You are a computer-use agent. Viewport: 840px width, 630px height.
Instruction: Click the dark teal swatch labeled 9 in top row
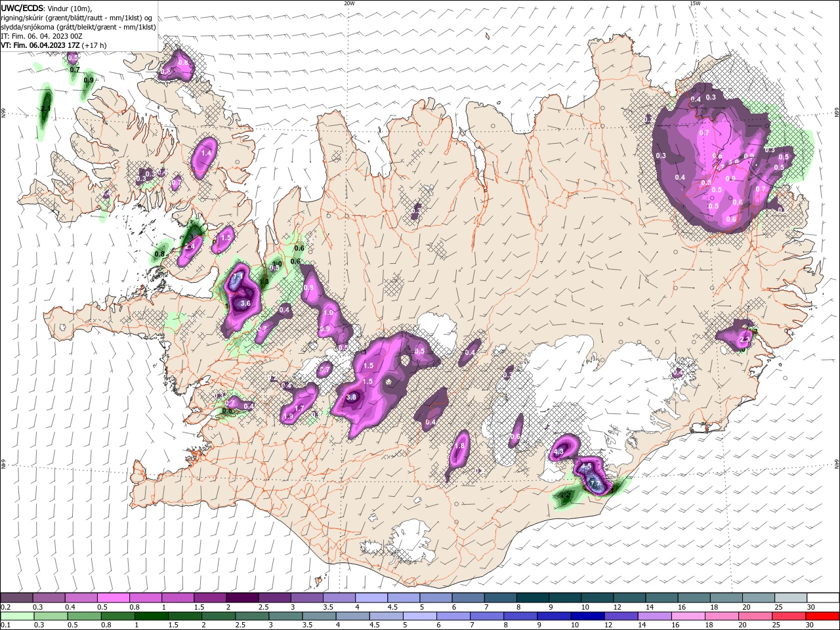[x=564, y=598]
